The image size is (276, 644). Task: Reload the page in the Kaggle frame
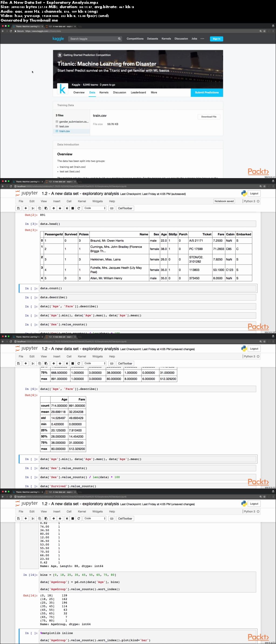click(x=11, y=31)
